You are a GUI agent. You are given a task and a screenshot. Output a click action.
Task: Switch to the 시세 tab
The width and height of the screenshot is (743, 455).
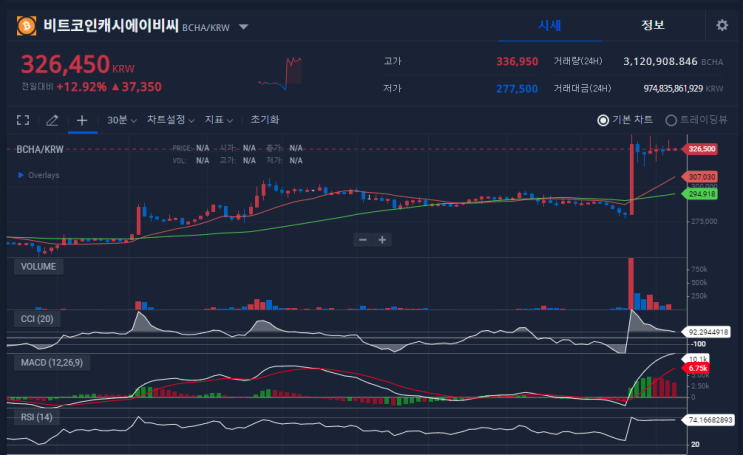click(550, 25)
